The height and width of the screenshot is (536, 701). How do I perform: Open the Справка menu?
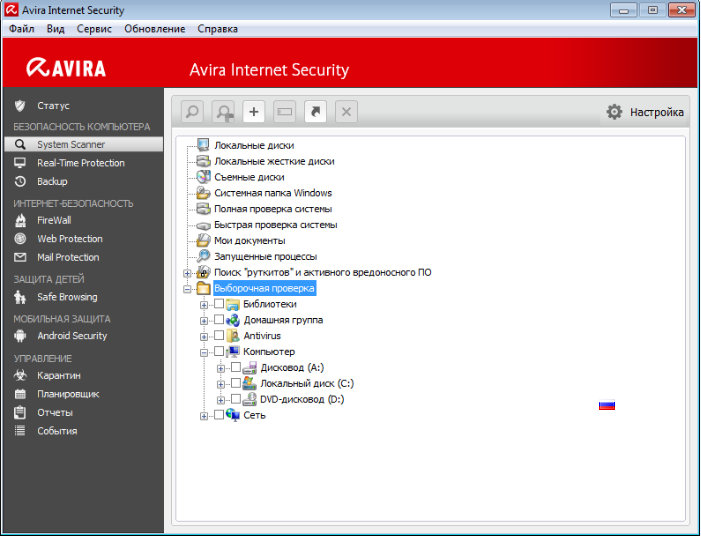[x=217, y=29]
